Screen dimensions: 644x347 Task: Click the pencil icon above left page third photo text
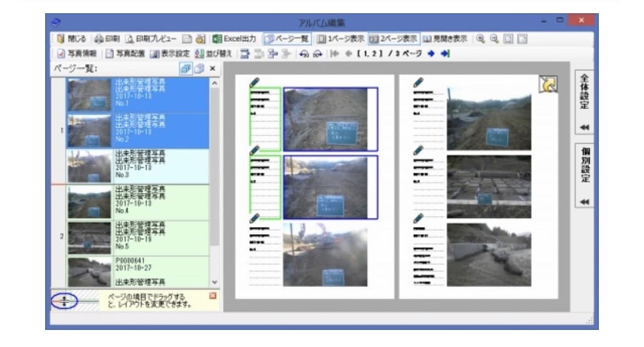[x=255, y=218]
